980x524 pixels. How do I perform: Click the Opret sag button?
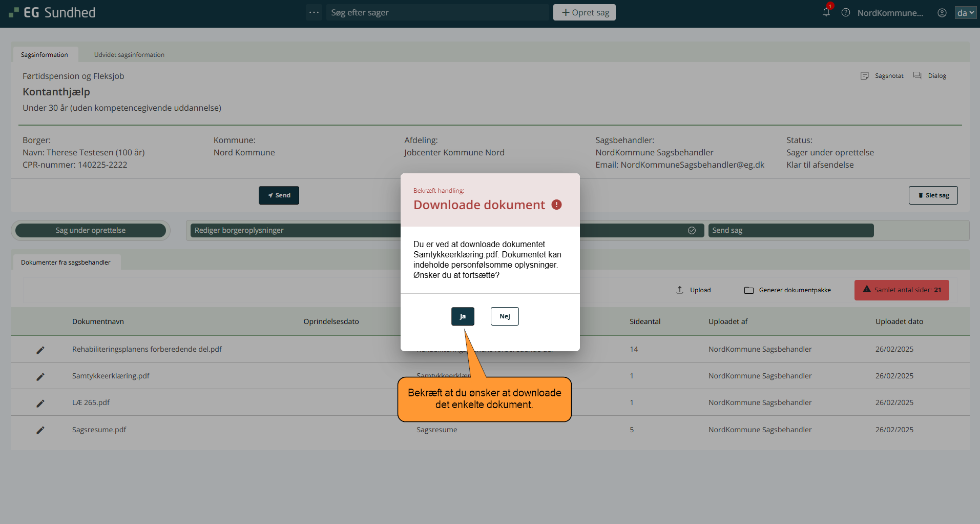click(x=585, y=12)
